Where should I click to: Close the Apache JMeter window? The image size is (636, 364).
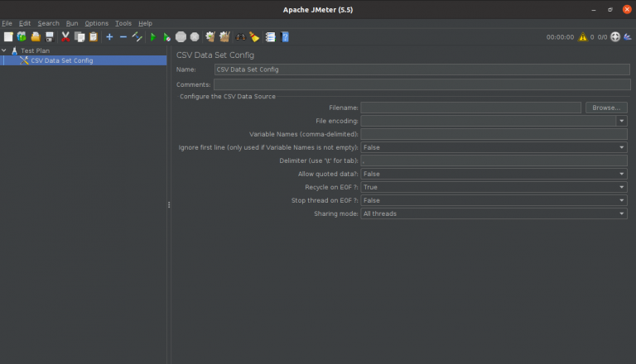point(627,9)
